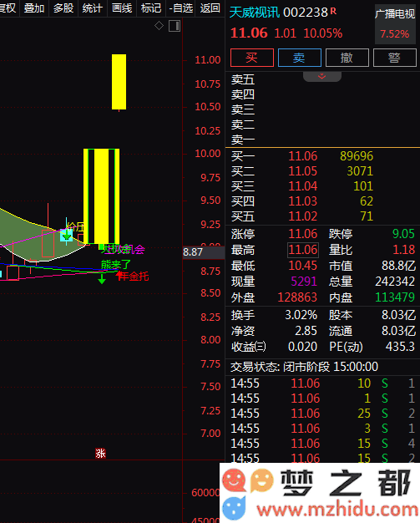Click the tall yellow candlestick near 11.00
420x523 pixels.
[x=119, y=82]
